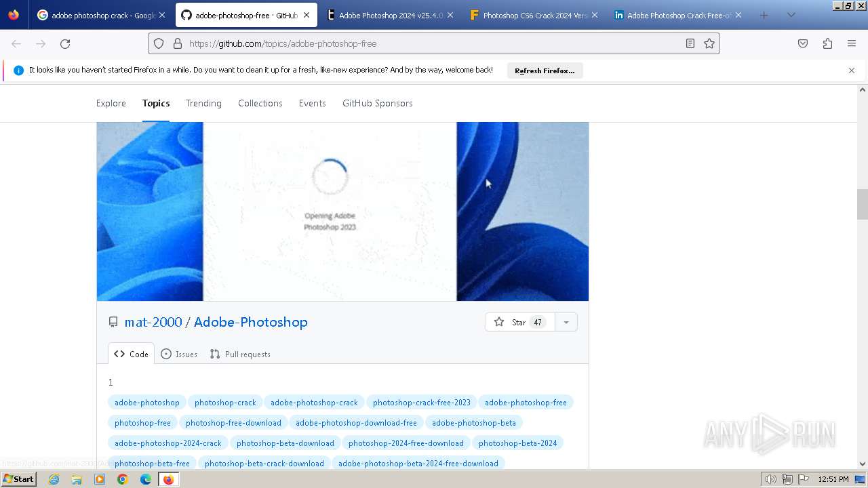Click the adobe-photoshop-free topic tag
Image resolution: width=868 pixels, height=488 pixels.
[526, 403]
